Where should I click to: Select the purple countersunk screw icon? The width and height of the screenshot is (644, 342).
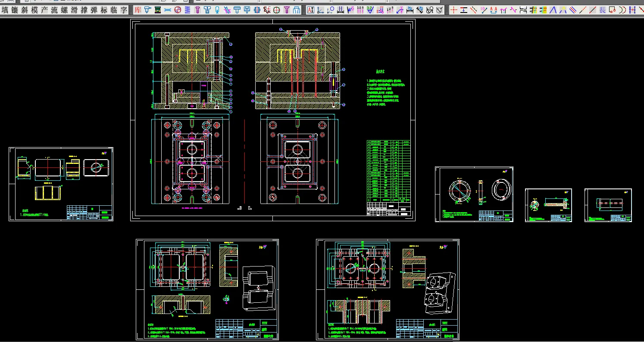287,10
